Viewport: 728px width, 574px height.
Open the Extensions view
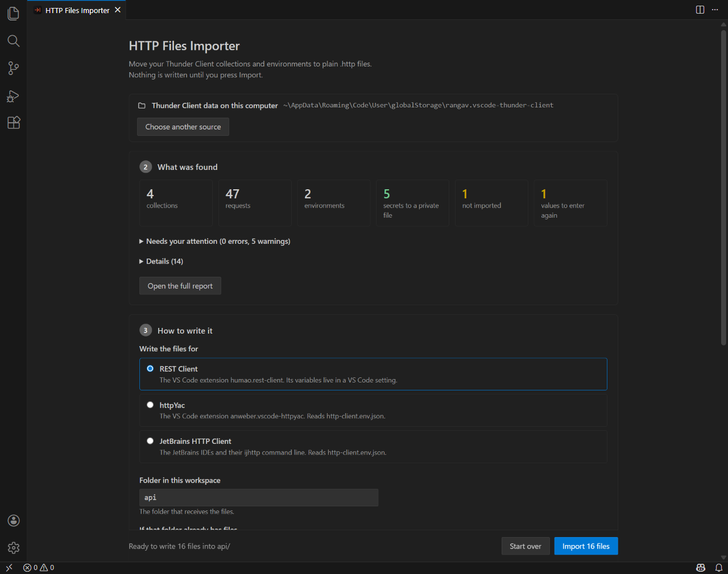coord(14,123)
